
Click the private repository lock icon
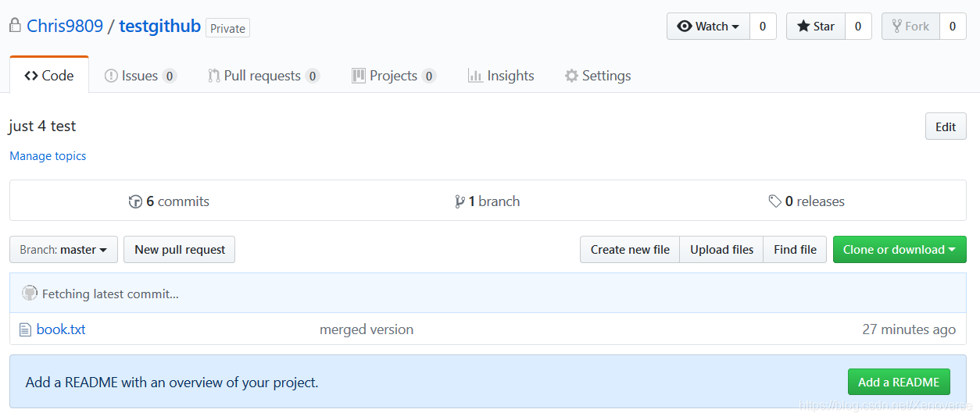(x=15, y=25)
